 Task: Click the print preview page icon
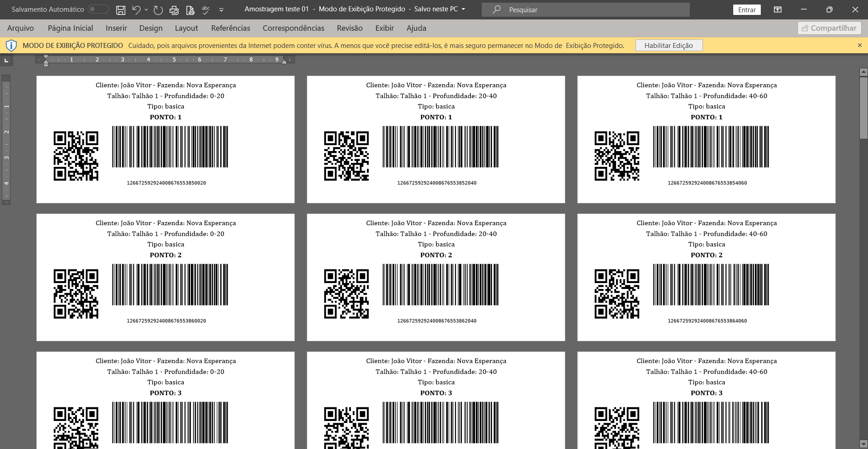coord(190,9)
